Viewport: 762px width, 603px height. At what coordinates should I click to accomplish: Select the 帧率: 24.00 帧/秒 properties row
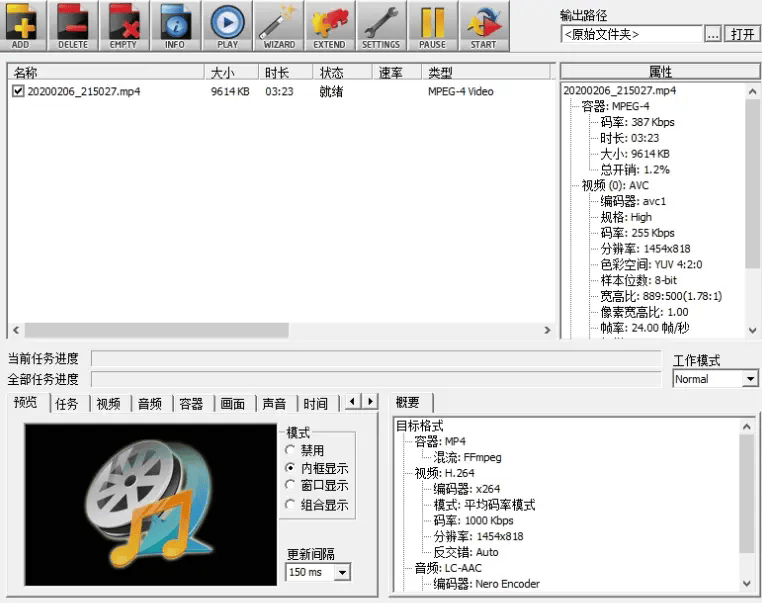(x=644, y=328)
